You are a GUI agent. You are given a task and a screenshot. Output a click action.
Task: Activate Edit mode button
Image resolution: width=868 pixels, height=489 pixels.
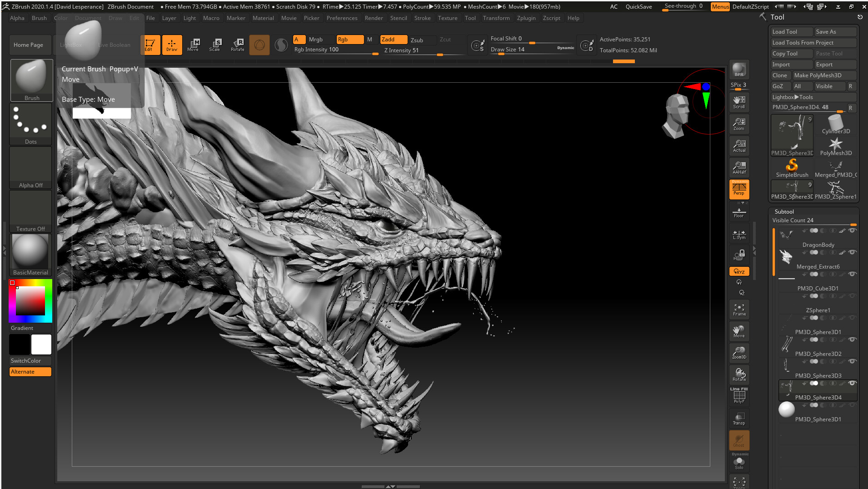click(x=150, y=45)
